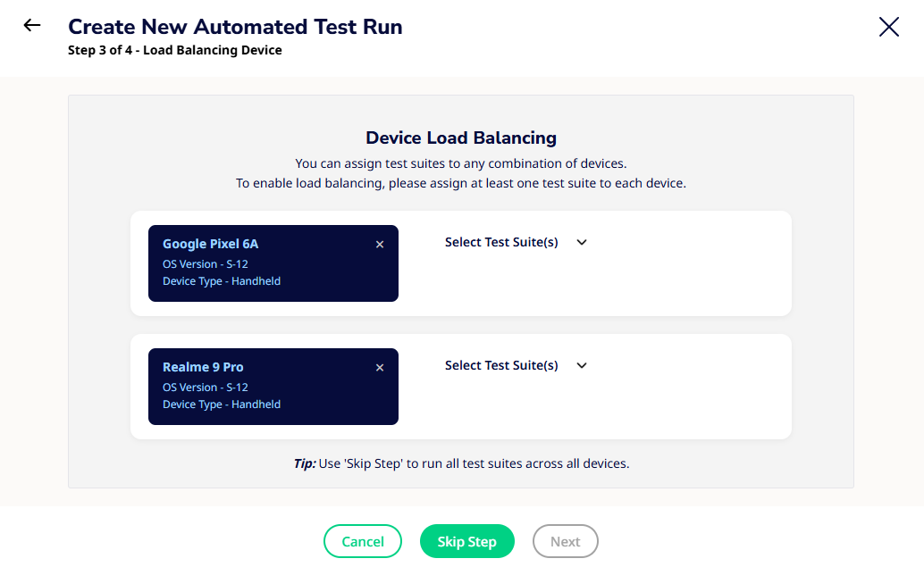Close the Create New Automated Test Run dialog

pos(888,27)
